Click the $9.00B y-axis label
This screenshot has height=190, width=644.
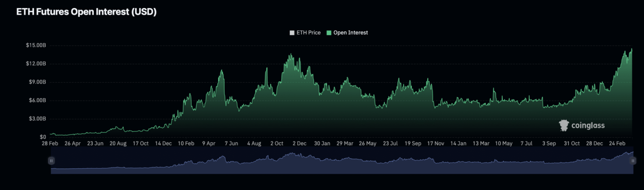point(37,82)
